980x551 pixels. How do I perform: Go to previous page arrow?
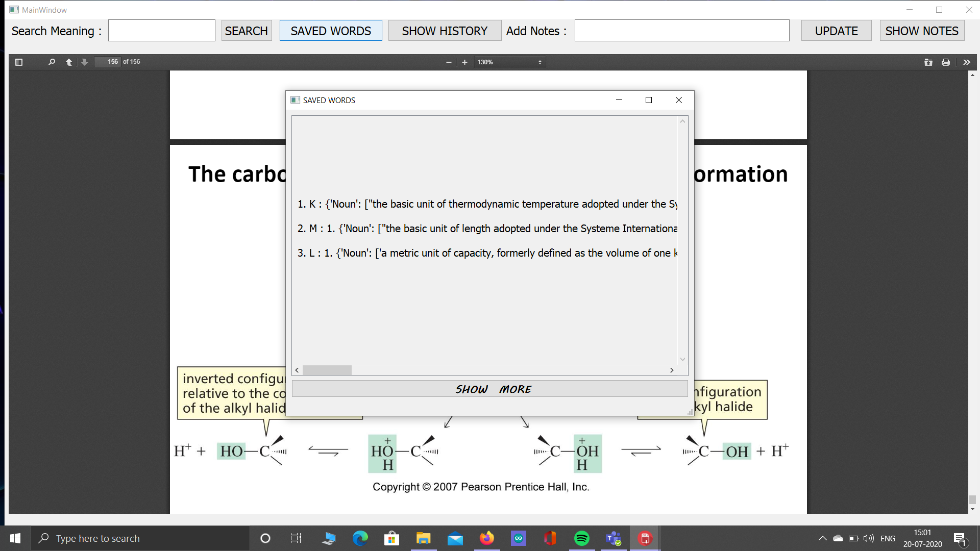(x=69, y=62)
